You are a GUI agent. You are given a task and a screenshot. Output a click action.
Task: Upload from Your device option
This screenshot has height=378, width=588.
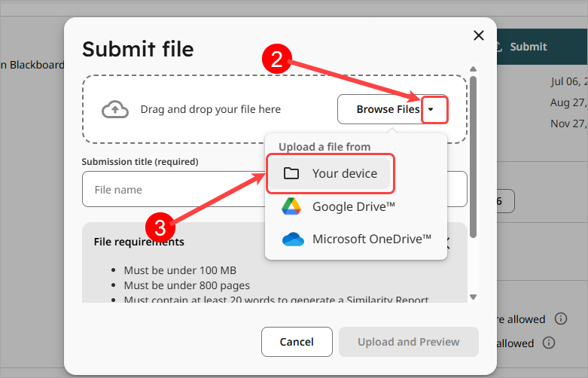[x=330, y=173]
